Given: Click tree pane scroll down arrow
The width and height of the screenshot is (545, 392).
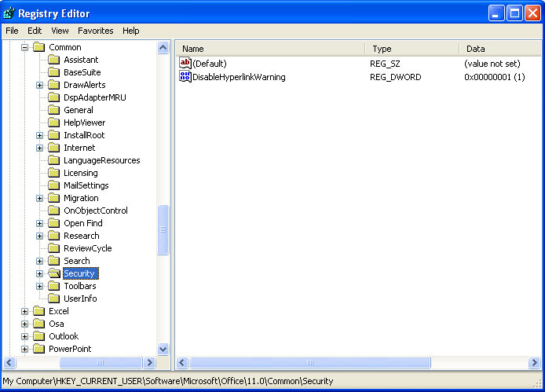Looking at the screenshot, I should pyautogui.click(x=163, y=349).
